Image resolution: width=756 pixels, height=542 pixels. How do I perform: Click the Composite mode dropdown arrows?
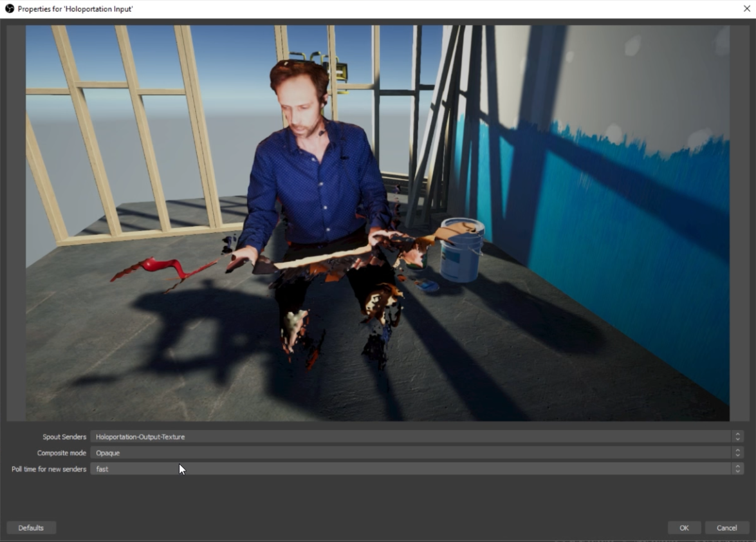[737, 453]
